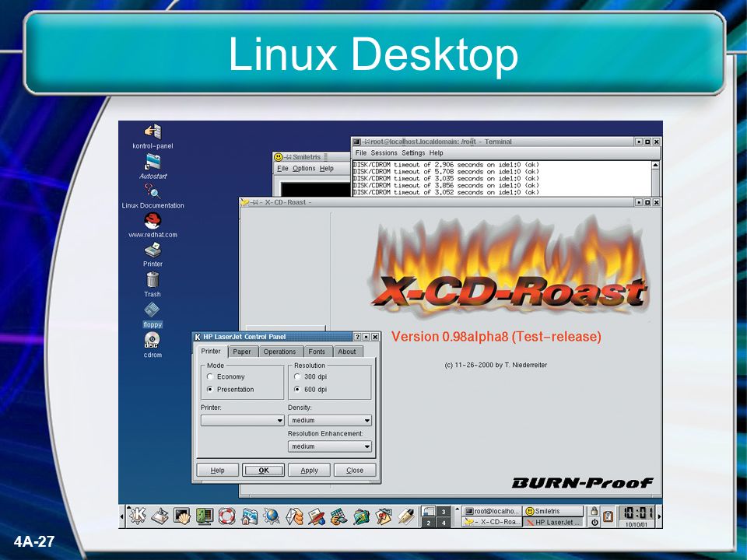
Task: Collapse panel using left edge arrow
Action: click(122, 516)
